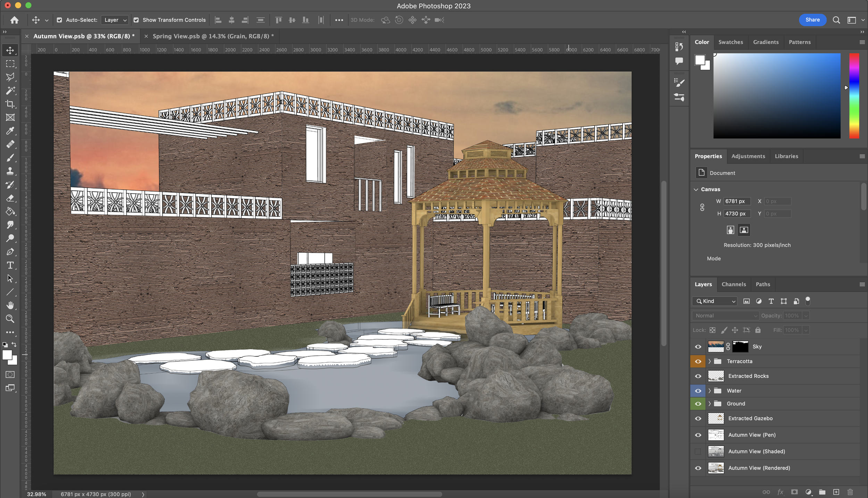This screenshot has width=868, height=498.
Task: Select the Polygonal Lasso tool
Action: click(10, 77)
